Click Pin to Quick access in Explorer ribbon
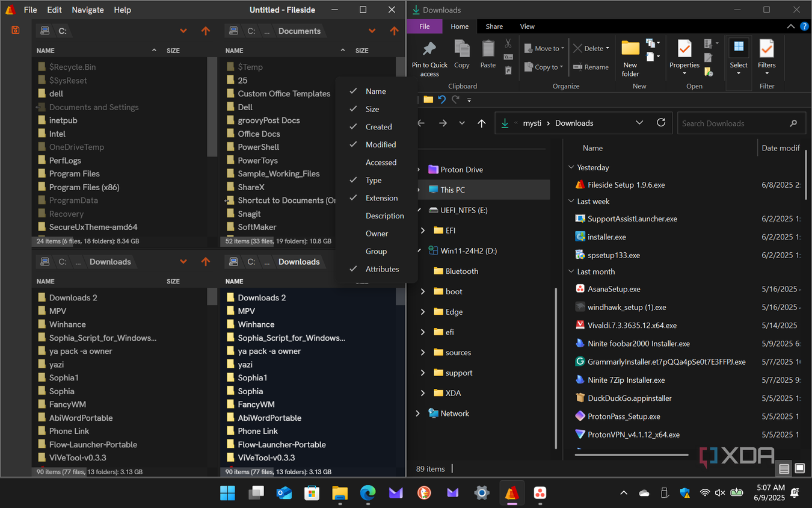This screenshot has height=508, width=812. coord(429,59)
